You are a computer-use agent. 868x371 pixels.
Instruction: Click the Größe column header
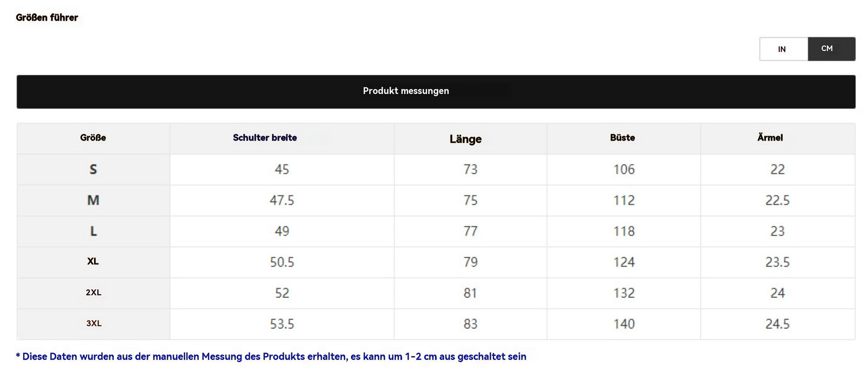tap(93, 138)
